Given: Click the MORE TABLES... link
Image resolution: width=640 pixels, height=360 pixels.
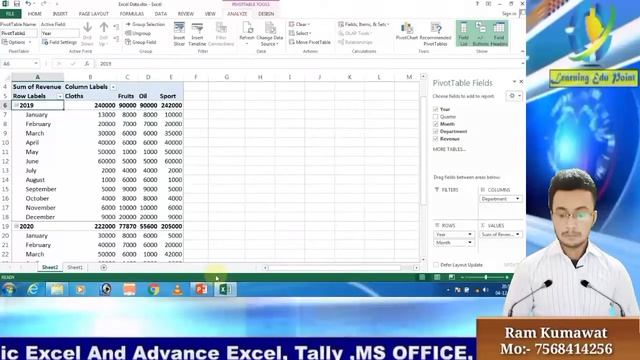Looking at the screenshot, I should point(449,149).
